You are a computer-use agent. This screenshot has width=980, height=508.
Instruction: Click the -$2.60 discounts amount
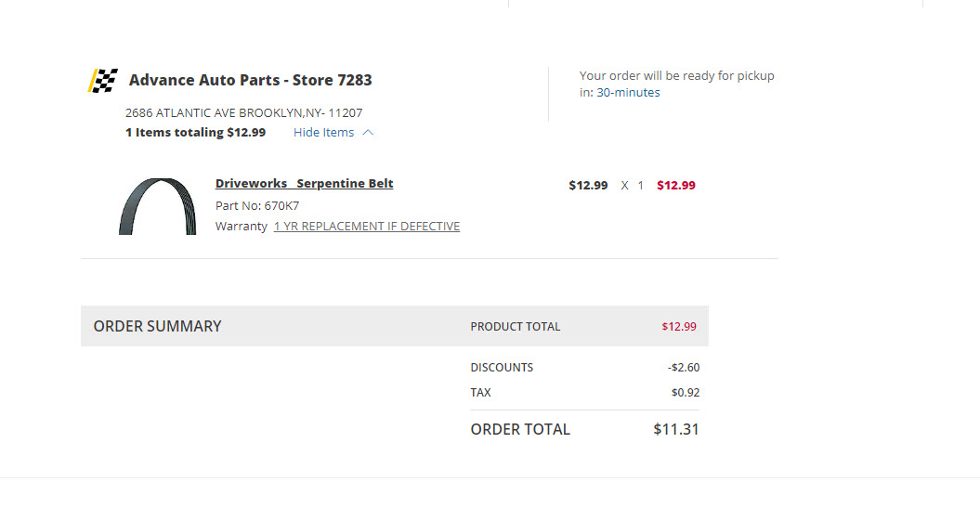point(683,368)
